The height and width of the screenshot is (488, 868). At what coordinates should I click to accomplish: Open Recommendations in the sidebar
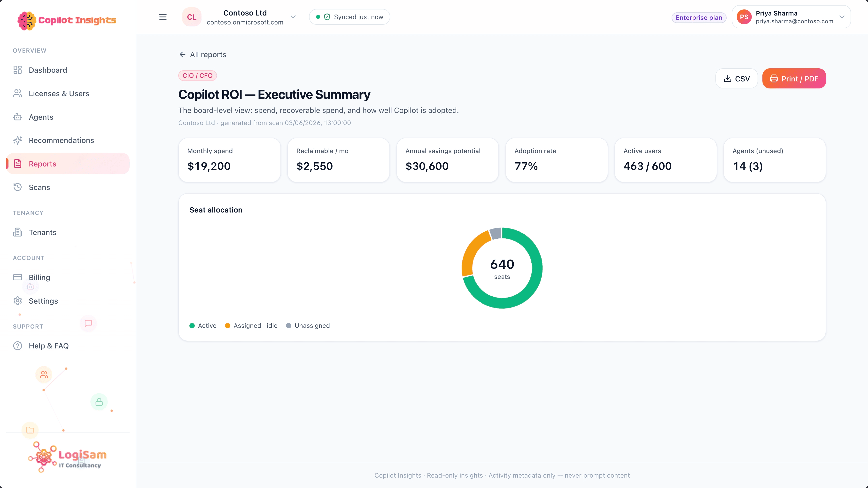point(68,140)
